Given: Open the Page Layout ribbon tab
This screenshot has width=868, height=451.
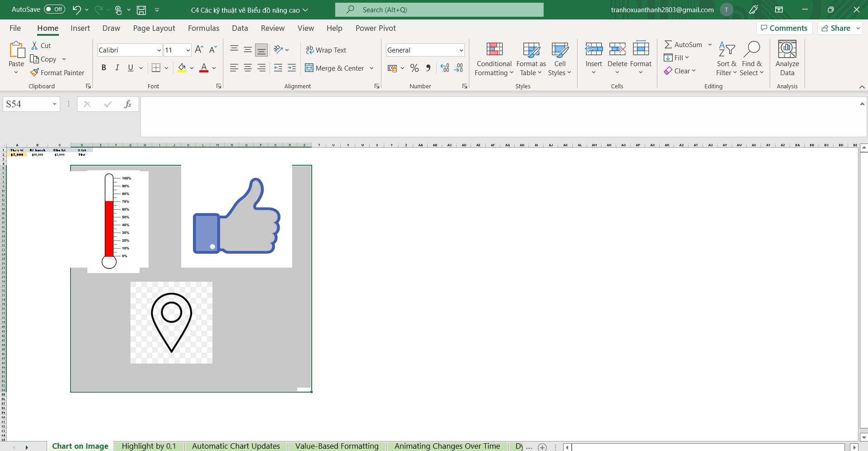Looking at the screenshot, I should [x=154, y=28].
